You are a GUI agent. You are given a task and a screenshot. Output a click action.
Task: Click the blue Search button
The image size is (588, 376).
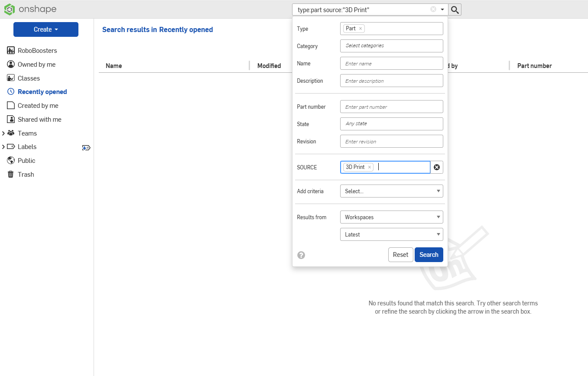[429, 255]
